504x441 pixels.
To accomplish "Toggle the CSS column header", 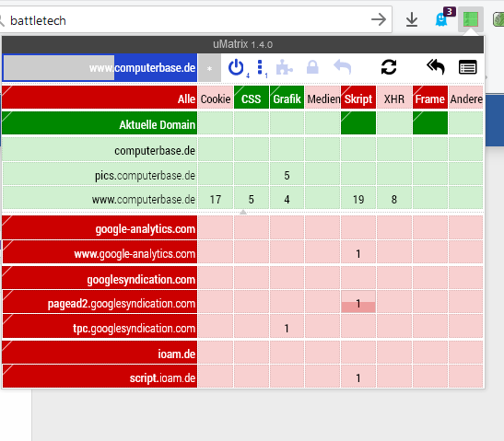I will 251,98.
